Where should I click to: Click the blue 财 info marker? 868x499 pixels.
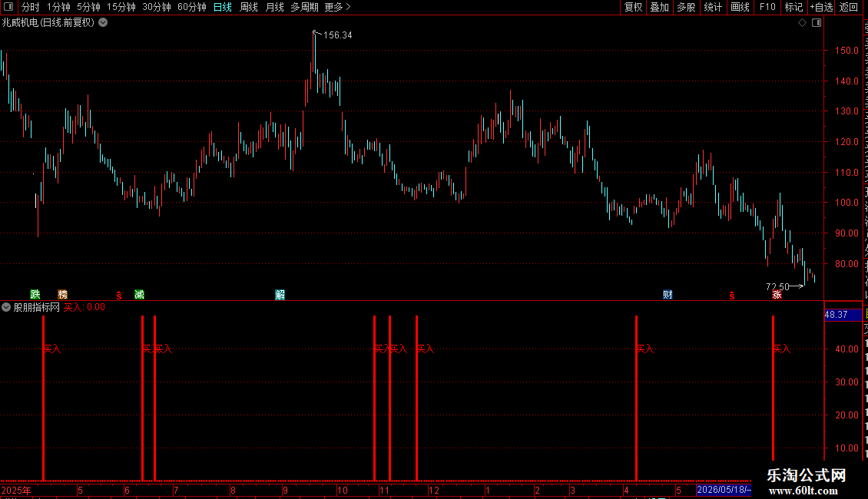(668, 294)
